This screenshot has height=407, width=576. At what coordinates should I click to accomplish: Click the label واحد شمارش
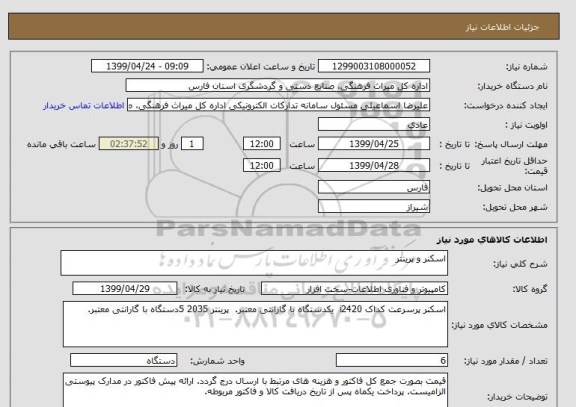coord(217,361)
